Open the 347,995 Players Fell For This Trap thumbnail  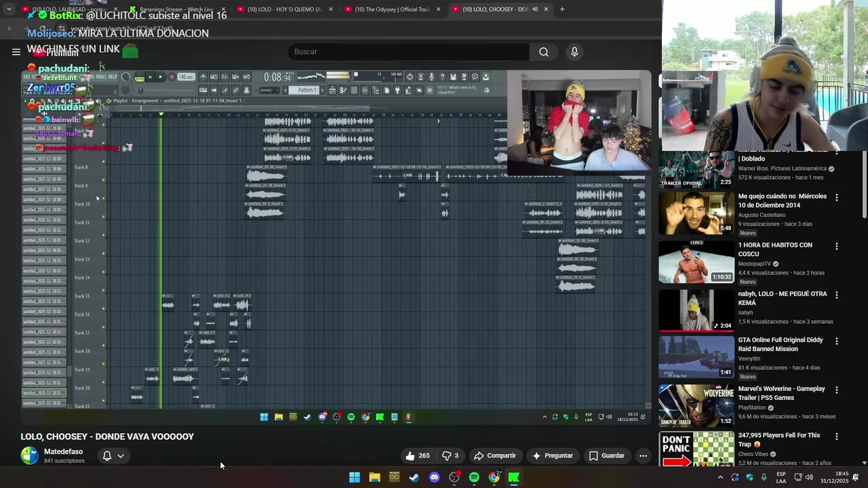tap(696, 449)
